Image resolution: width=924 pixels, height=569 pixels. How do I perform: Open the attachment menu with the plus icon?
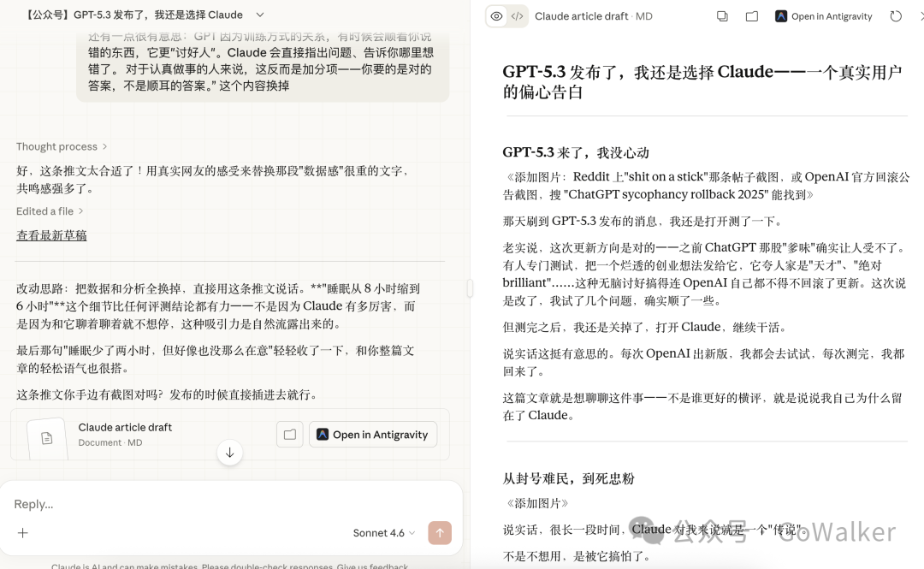(x=23, y=532)
